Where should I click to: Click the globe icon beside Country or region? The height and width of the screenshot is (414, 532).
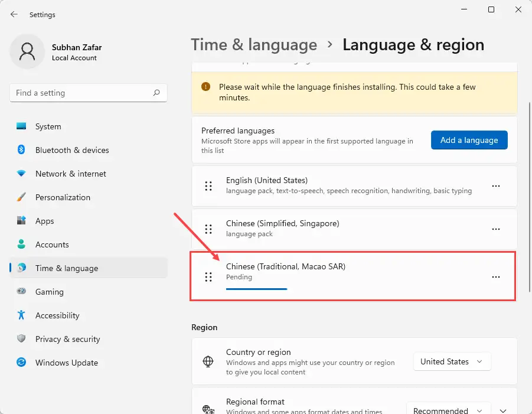208,361
